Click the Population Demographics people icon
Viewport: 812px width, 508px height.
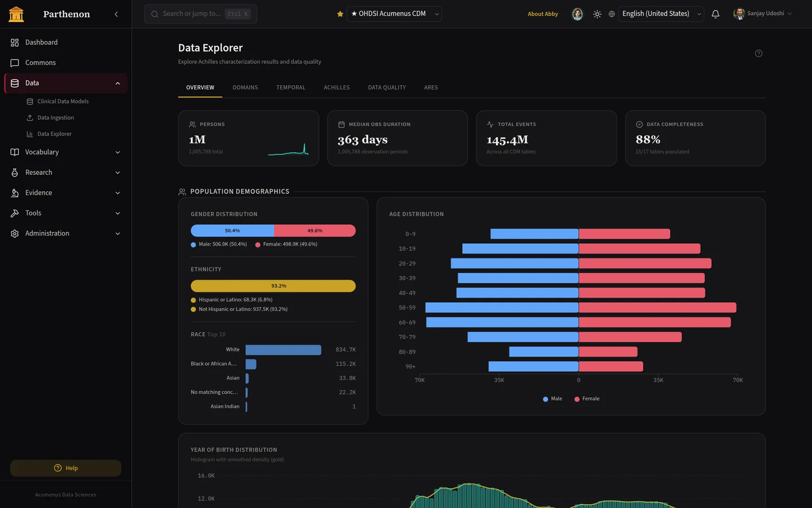tap(182, 192)
